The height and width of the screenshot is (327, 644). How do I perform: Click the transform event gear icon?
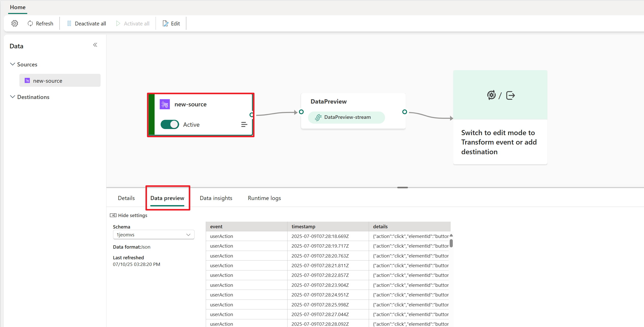click(491, 95)
